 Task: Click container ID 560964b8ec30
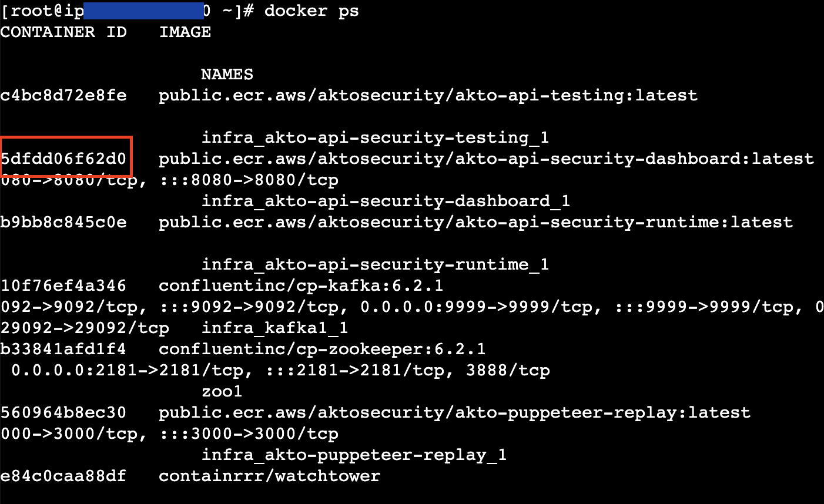coord(63,413)
